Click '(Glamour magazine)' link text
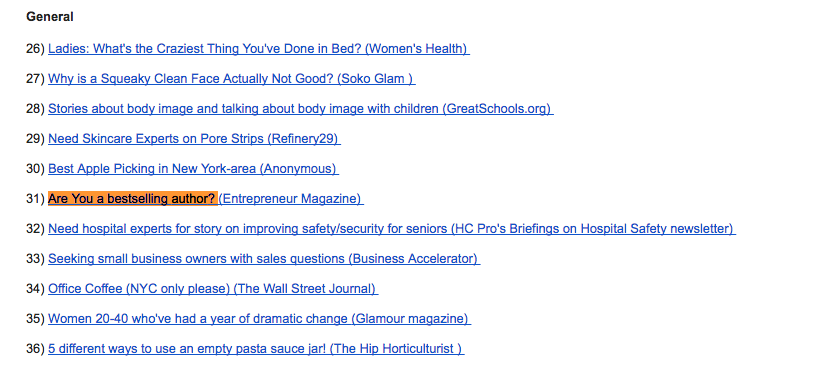This screenshot has height=375, width=835. coord(411,319)
